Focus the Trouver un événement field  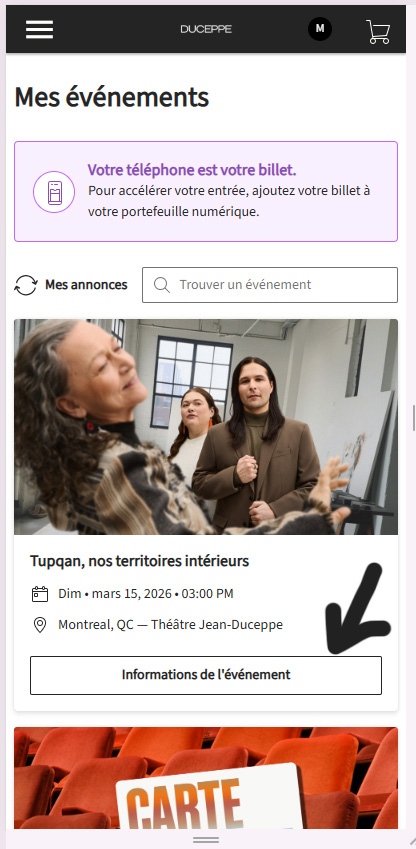tap(270, 285)
